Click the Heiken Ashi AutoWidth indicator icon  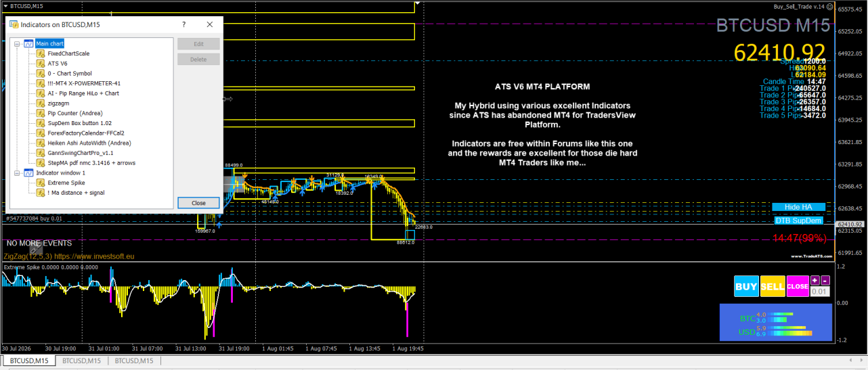41,143
